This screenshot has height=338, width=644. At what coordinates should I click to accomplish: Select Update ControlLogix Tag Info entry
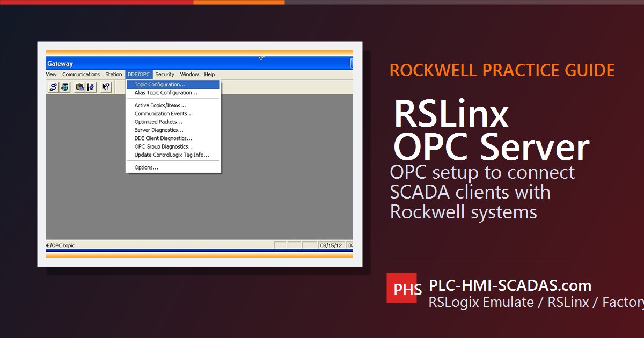[173, 155]
